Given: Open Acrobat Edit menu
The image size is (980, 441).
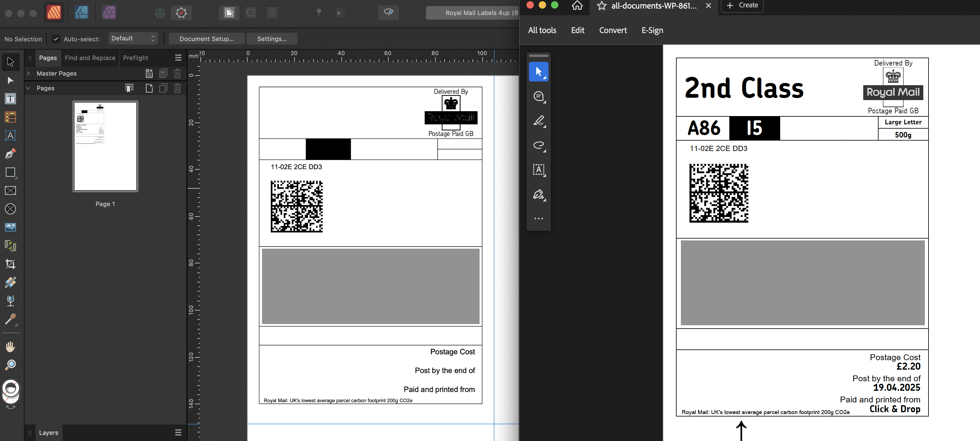Looking at the screenshot, I should click(x=578, y=30).
